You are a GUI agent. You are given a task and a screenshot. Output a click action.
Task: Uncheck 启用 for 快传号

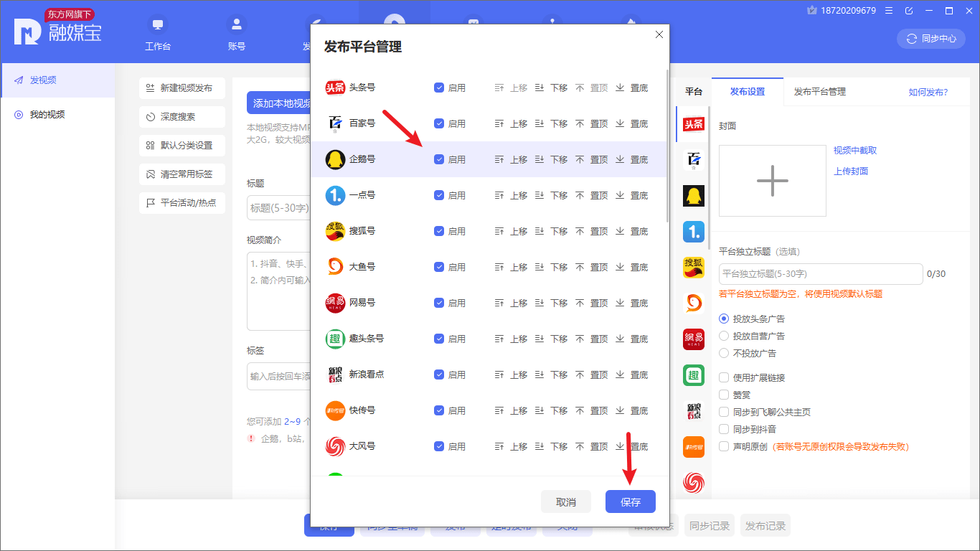pyautogui.click(x=439, y=410)
